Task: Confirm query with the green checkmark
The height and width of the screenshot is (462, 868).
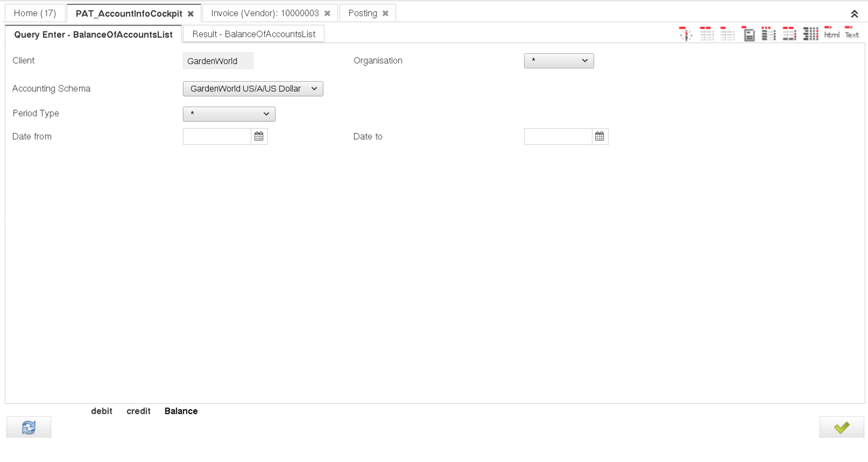Action: [841, 427]
